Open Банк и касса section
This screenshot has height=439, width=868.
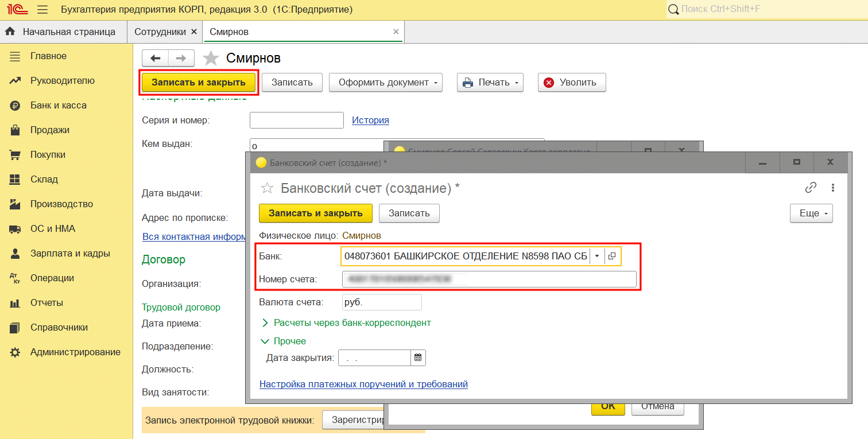pos(58,105)
